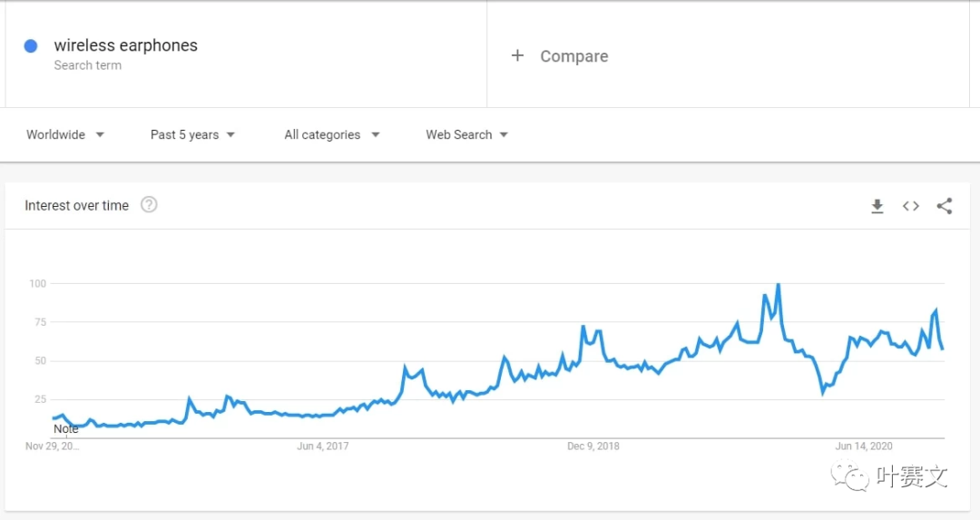
Task: Click the Search term subtitle label
Action: pos(87,65)
